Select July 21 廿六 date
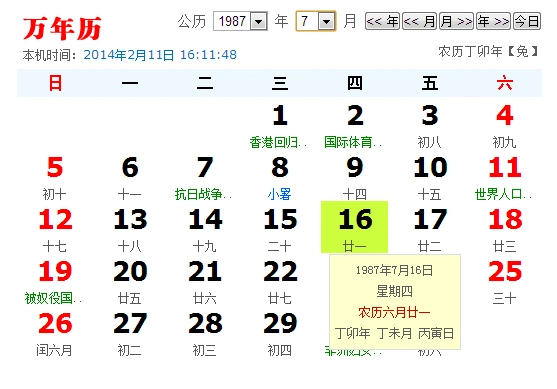Viewport: 557px width, 389px height. pyautogui.click(x=205, y=281)
